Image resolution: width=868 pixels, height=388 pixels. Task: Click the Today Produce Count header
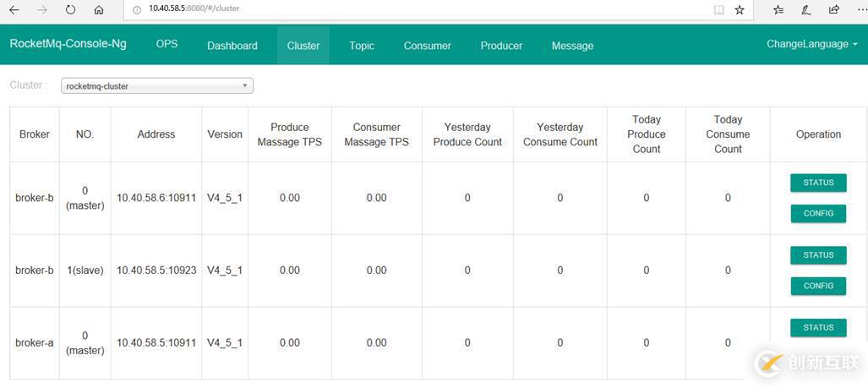click(646, 134)
